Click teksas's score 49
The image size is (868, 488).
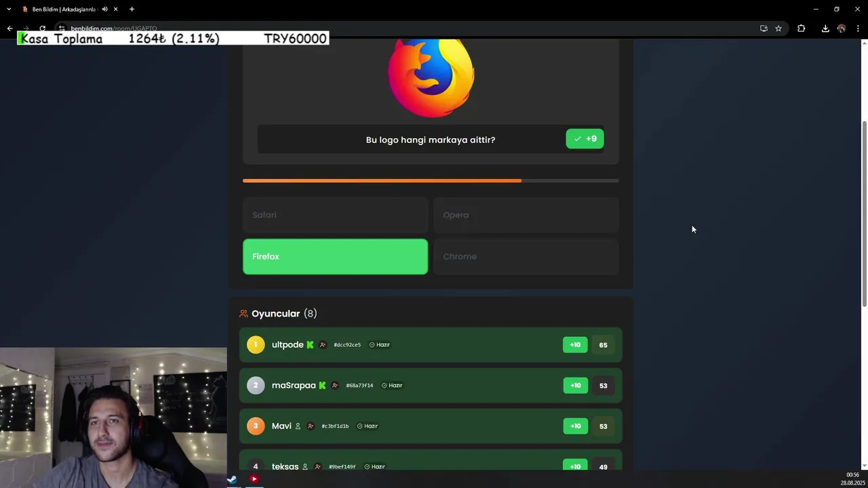[x=603, y=467]
